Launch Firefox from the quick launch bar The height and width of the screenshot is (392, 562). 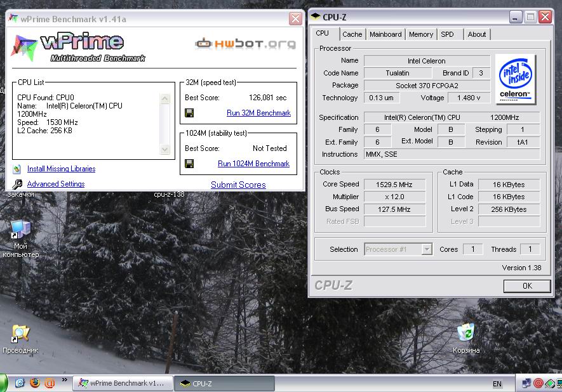click(35, 383)
